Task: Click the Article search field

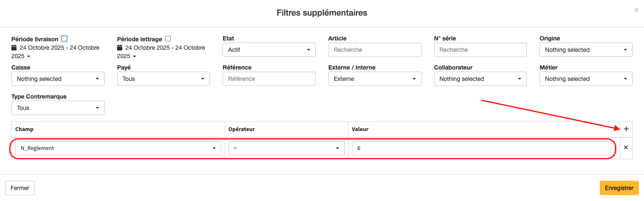Action: (374, 50)
